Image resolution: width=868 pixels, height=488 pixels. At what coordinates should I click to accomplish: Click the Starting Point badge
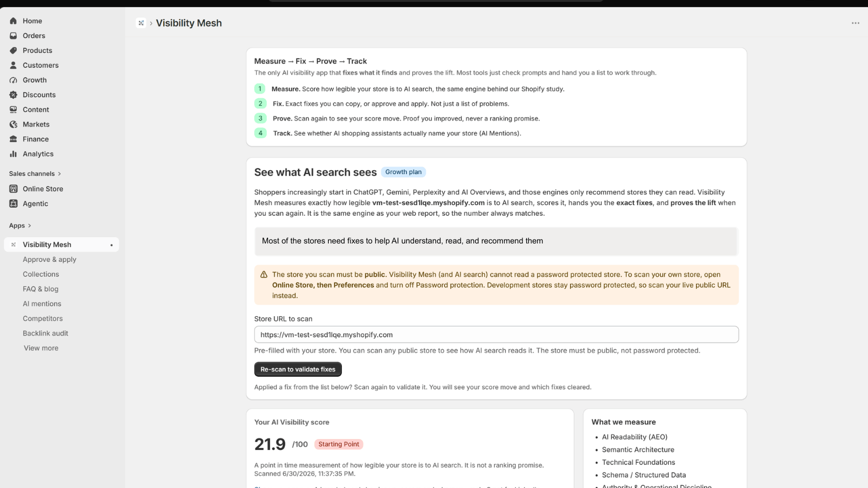tap(339, 444)
